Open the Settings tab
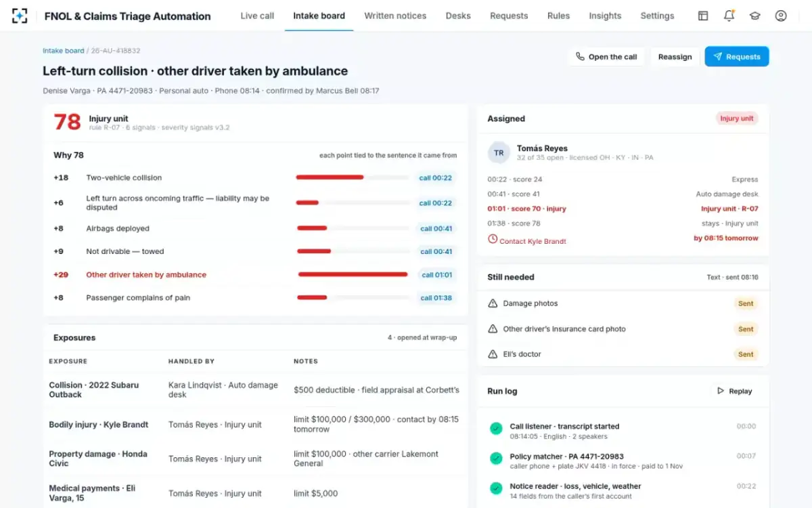 pyautogui.click(x=657, y=16)
